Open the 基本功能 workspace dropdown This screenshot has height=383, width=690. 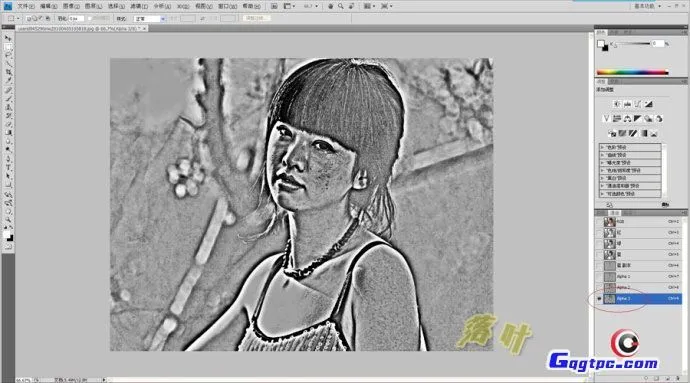pyautogui.click(x=647, y=6)
